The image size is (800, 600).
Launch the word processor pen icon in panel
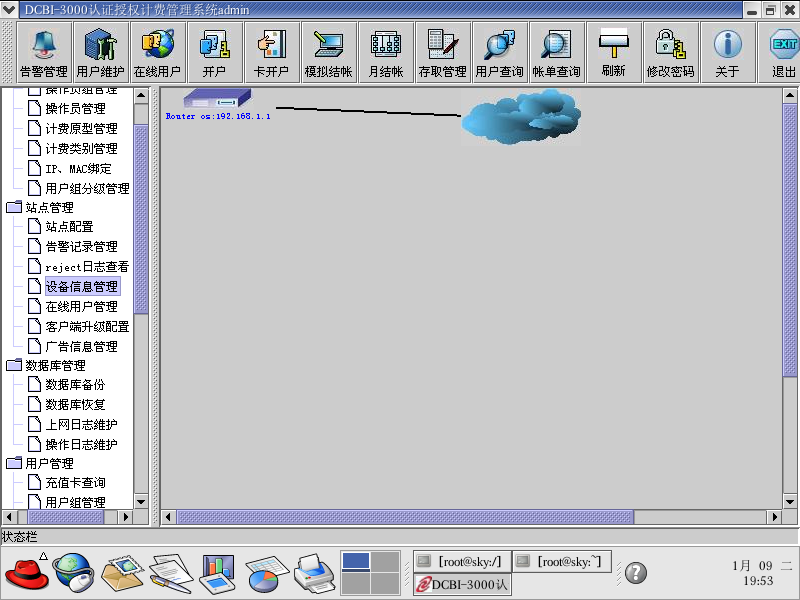coord(170,573)
